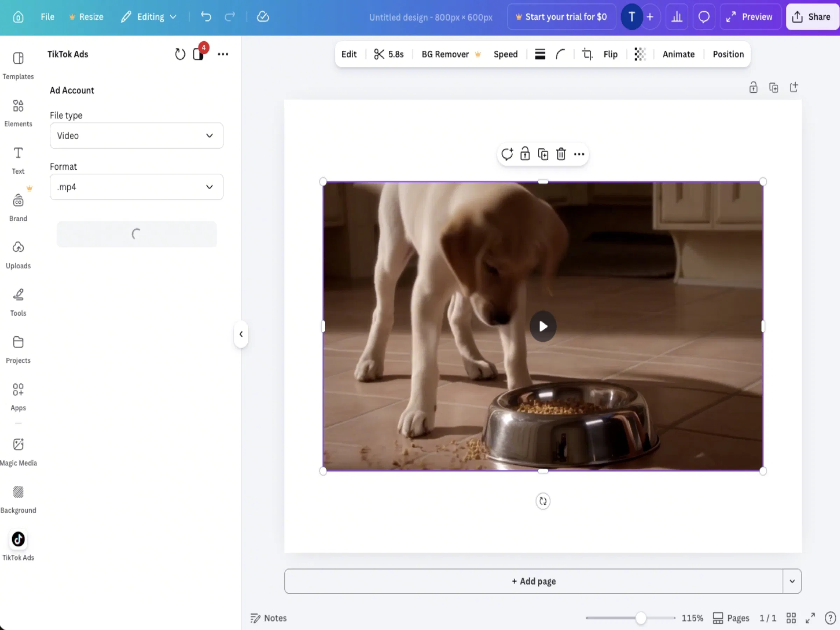The image size is (840, 630).
Task: Open the Position panel
Action: 728,54
